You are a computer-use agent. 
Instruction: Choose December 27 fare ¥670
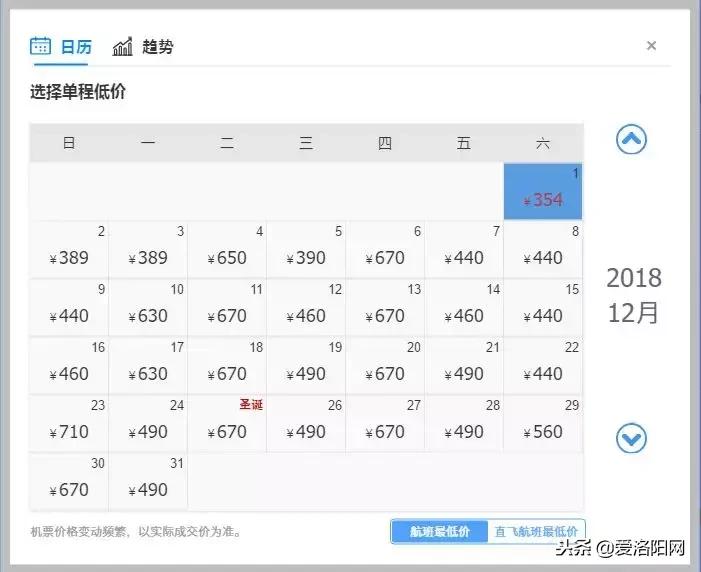(x=385, y=424)
